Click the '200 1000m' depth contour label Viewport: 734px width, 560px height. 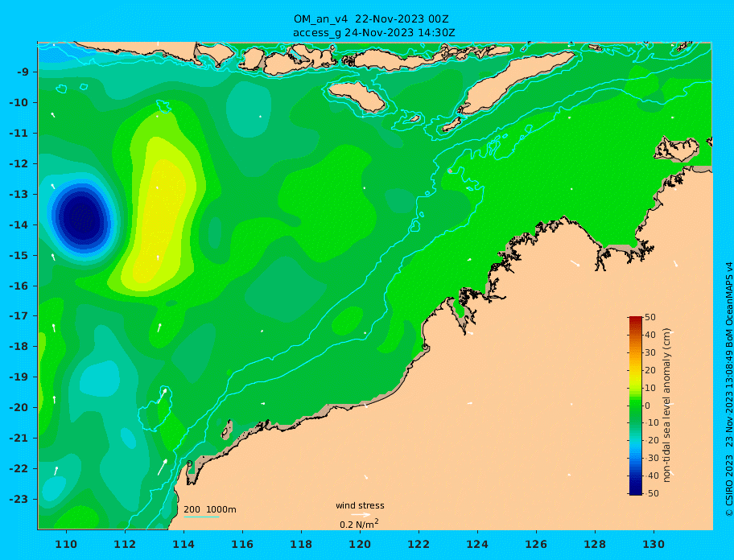click(210, 509)
